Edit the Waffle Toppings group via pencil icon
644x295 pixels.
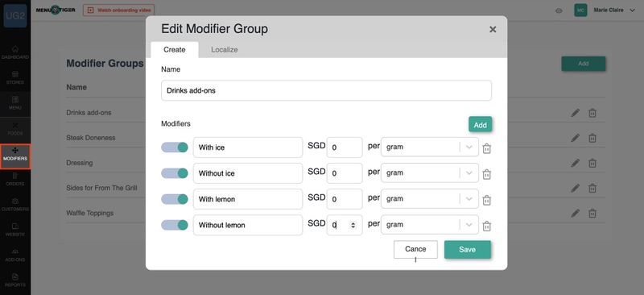tap(576, 213)
